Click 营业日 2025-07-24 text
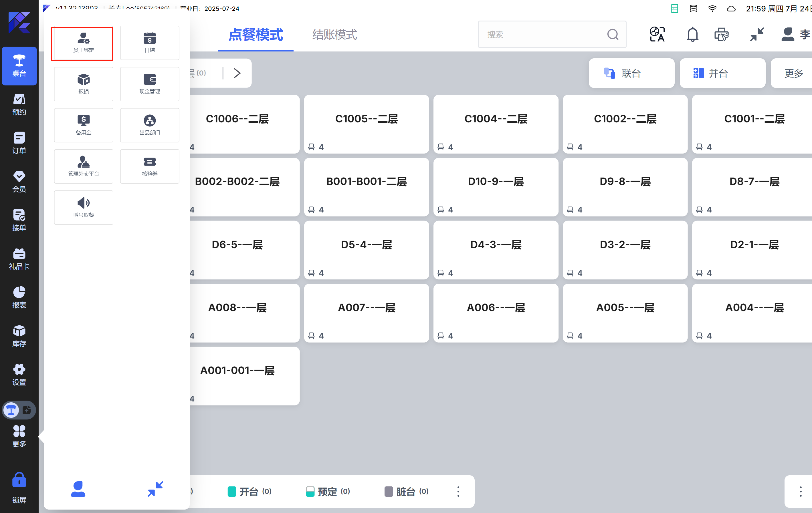812x513 pixels. click(x=210, y=8)
